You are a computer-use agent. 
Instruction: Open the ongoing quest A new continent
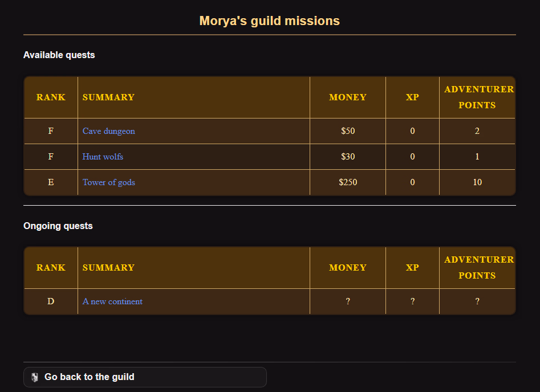pyautogui.click(x=112, y=301)
